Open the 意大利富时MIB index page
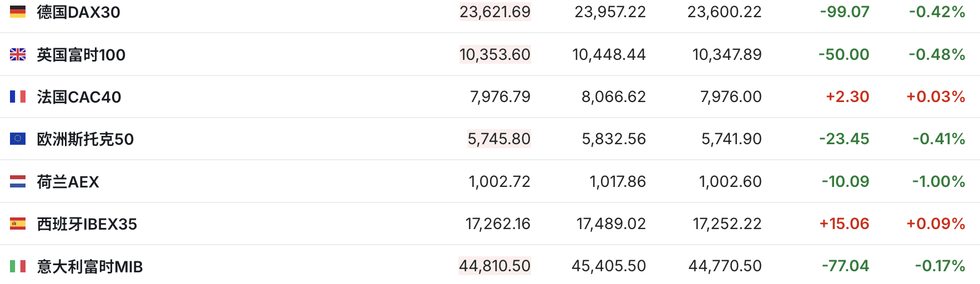Screen dimensions: 980x284 pos(89,267)
